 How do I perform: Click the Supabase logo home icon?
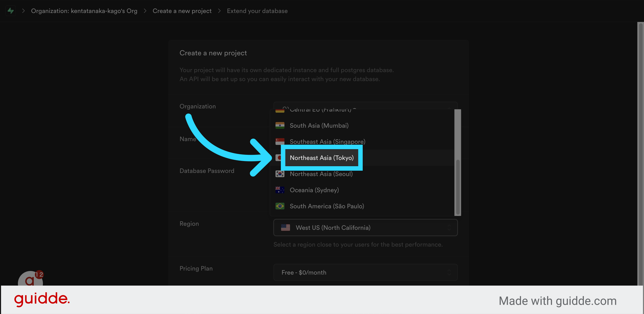coord(11,11)
